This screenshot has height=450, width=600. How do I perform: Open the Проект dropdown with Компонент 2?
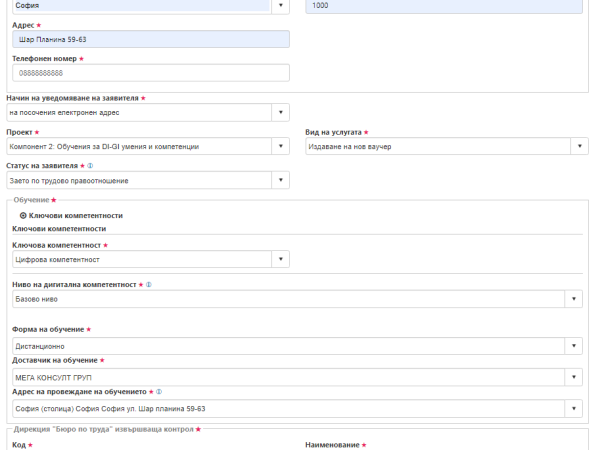[x=280, y=146]
